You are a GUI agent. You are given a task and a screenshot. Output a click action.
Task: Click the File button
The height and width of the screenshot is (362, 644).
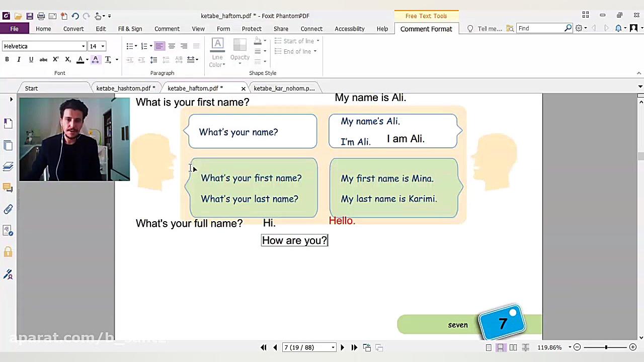[14, 29]
